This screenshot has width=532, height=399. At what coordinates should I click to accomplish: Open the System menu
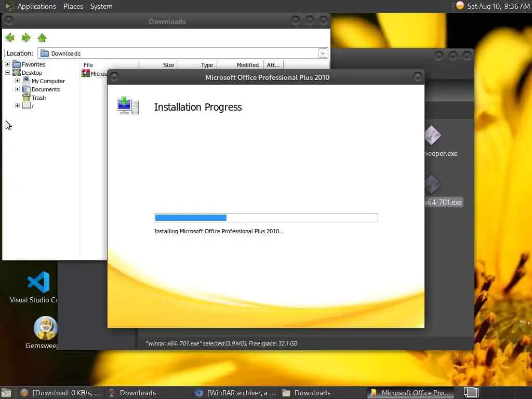tap(101, 6)
